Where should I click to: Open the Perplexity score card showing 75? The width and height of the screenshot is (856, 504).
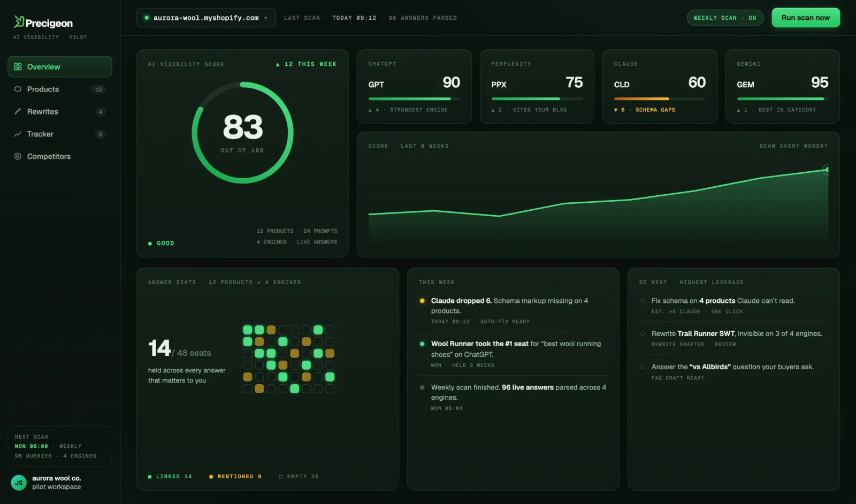click(537, 87)
